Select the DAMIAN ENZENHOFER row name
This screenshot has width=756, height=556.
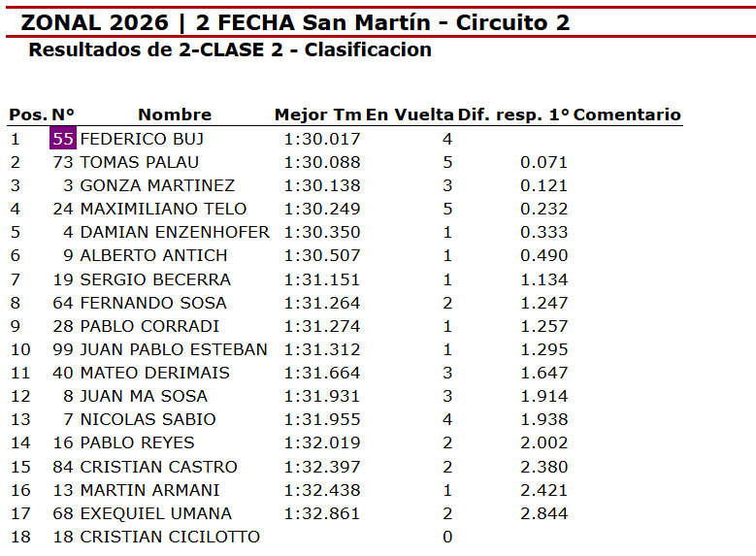click(175, 232)
